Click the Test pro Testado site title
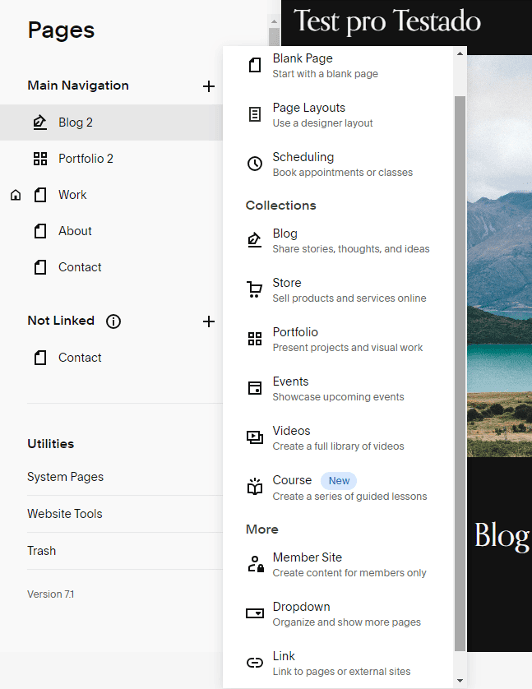This screenshot has width=532, height=689. point(387,22)
